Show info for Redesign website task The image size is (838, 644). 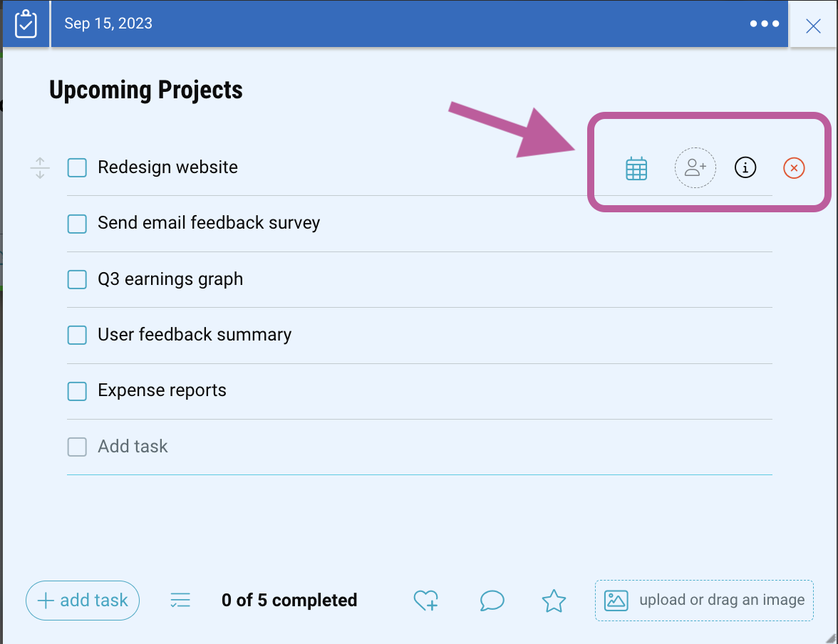(x=745, y=168)
